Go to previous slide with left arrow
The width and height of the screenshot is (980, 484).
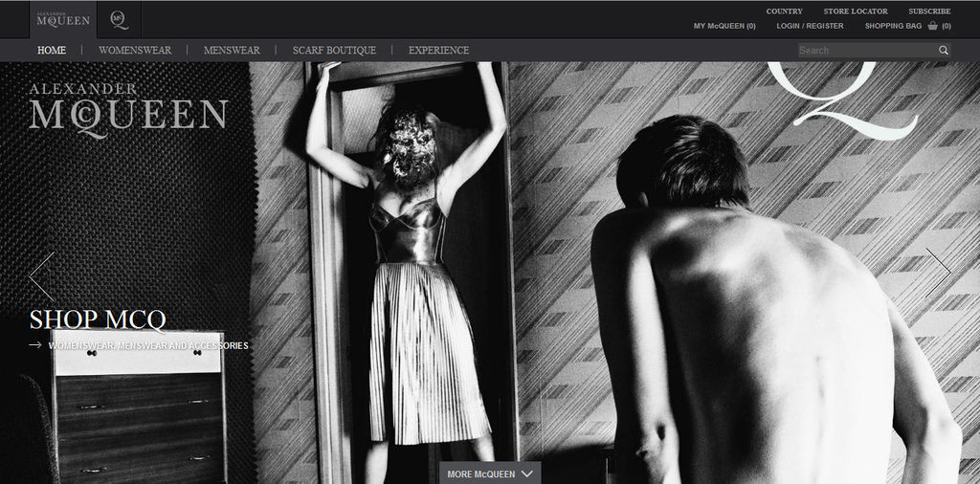(x=41, y=275)
